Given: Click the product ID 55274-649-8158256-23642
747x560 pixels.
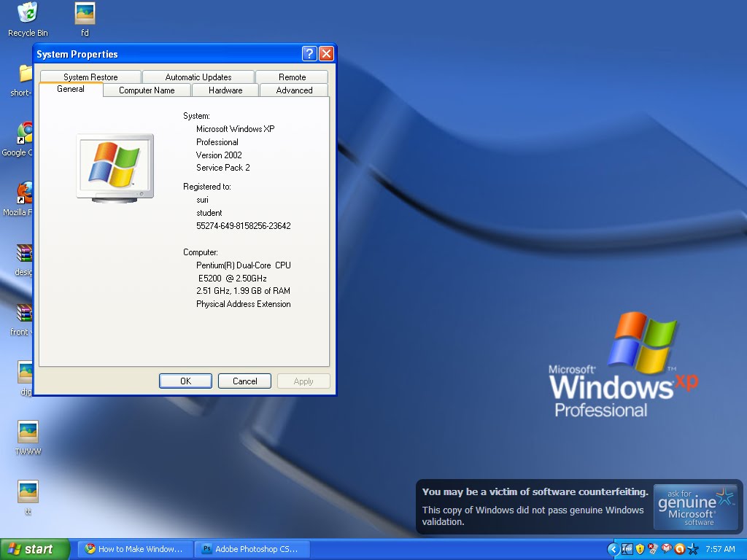Looking at the screenshot, I should (244, 226).
